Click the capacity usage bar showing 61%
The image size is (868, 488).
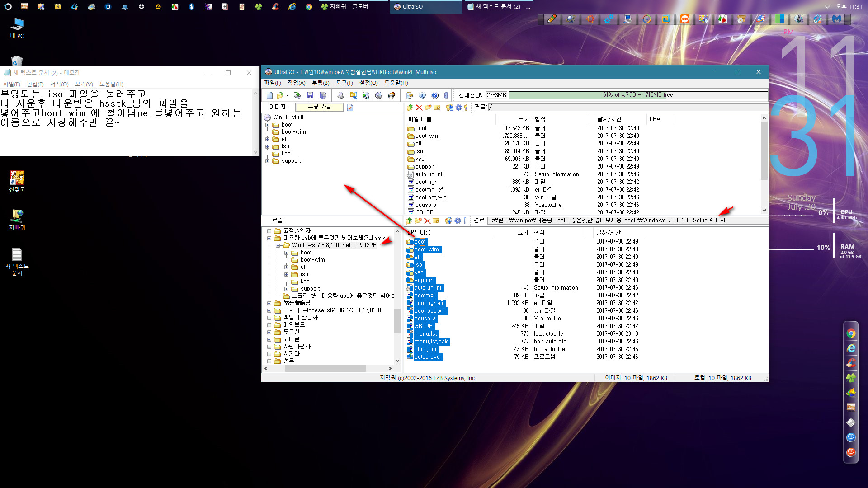[638, 95]
